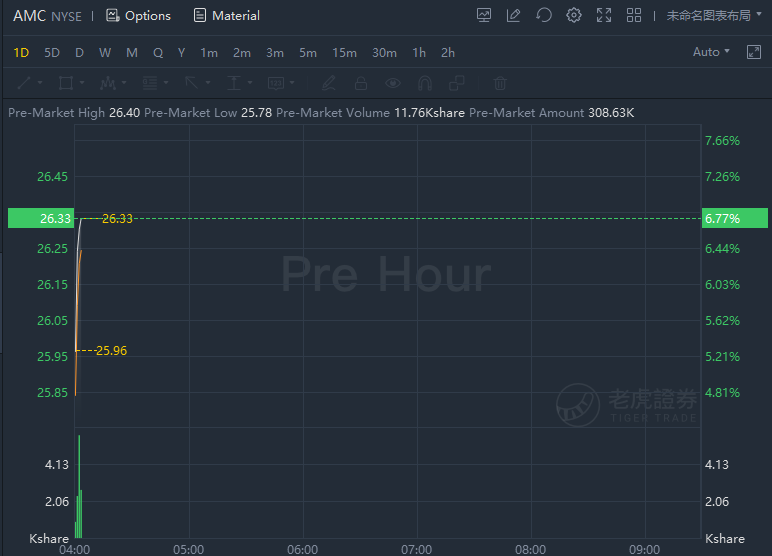Switch to D daily timeframe
The image size is (772, 556).
click(79, 53)
